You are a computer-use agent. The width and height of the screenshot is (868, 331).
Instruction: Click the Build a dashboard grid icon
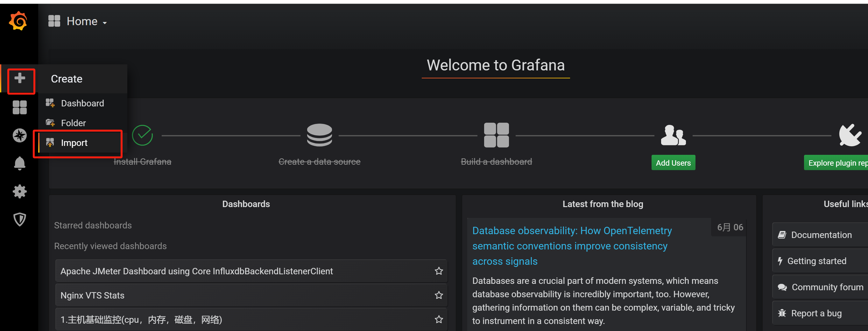click(496, 135)
